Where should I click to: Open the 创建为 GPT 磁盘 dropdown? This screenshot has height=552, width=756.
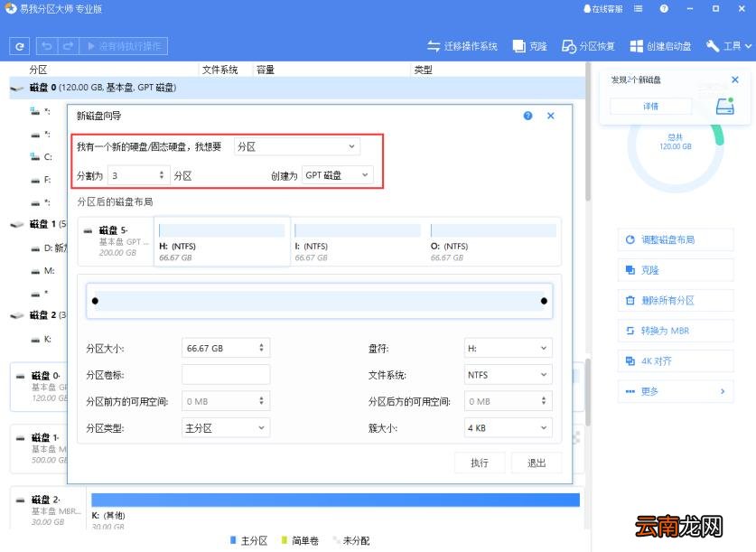pyautogui.click(x=337, y=175)
